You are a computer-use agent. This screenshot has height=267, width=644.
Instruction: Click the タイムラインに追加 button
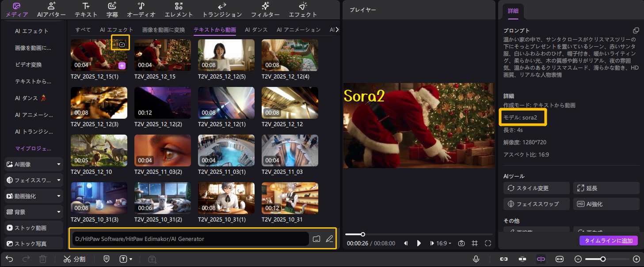(609, 241)
